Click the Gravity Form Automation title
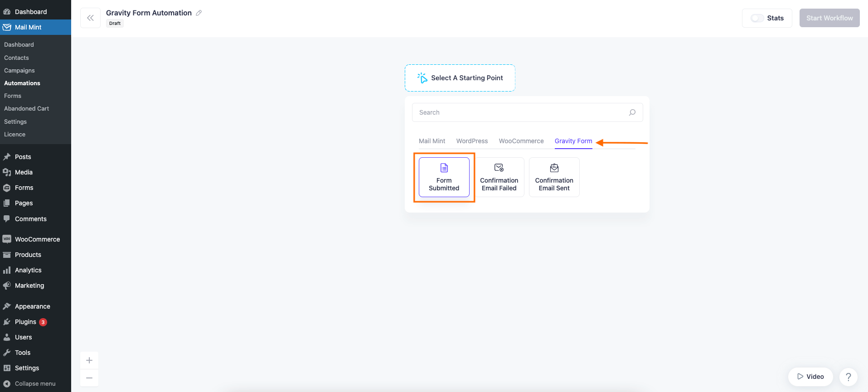This screenshot has width=868, height=392. click(x=149, y=13)
